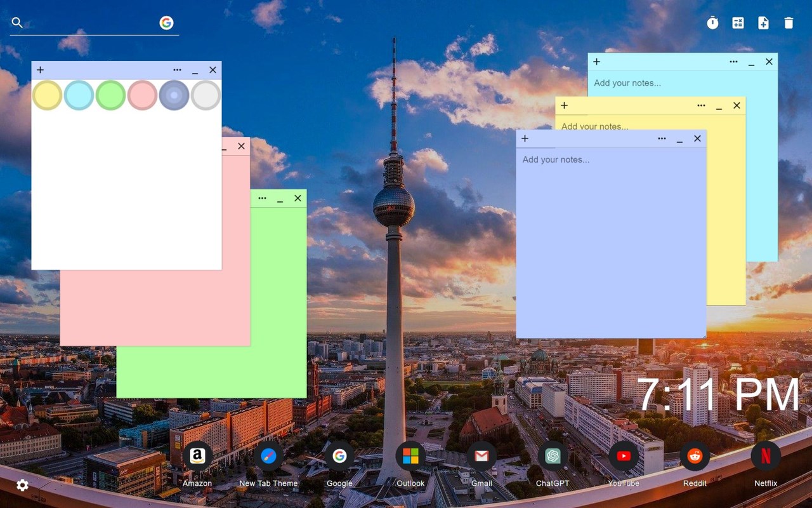Create a new note with the page-plus icon
The height and width of the screenshot is (508, 812).
click(x=763, y=23)
